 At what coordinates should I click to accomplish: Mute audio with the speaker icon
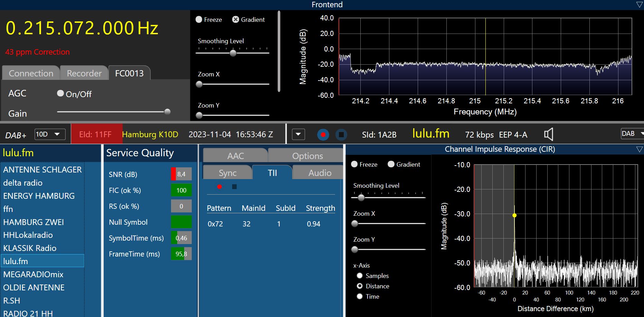(549, 134)
